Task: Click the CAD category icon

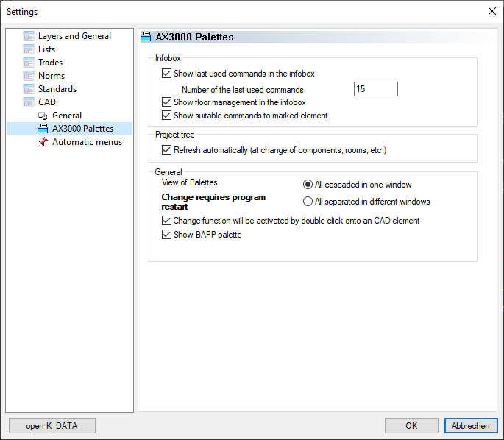Action: click(x=29, y=102)
